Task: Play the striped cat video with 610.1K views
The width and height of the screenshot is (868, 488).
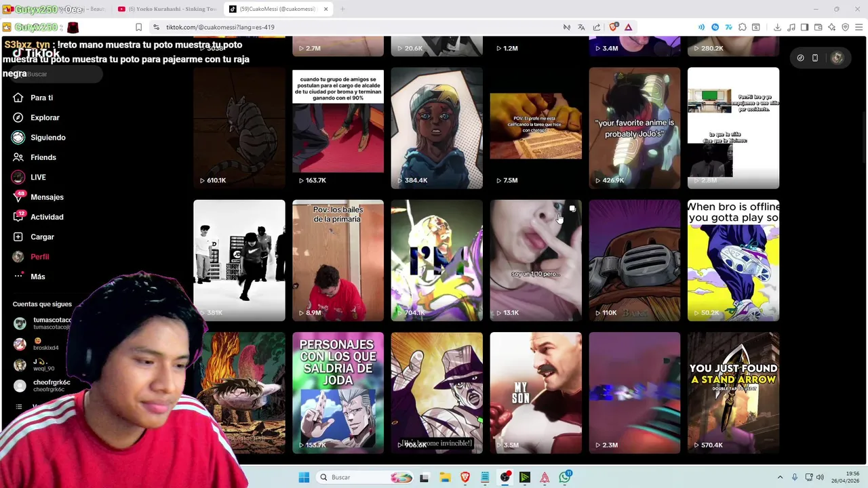Action: point(239,127)
